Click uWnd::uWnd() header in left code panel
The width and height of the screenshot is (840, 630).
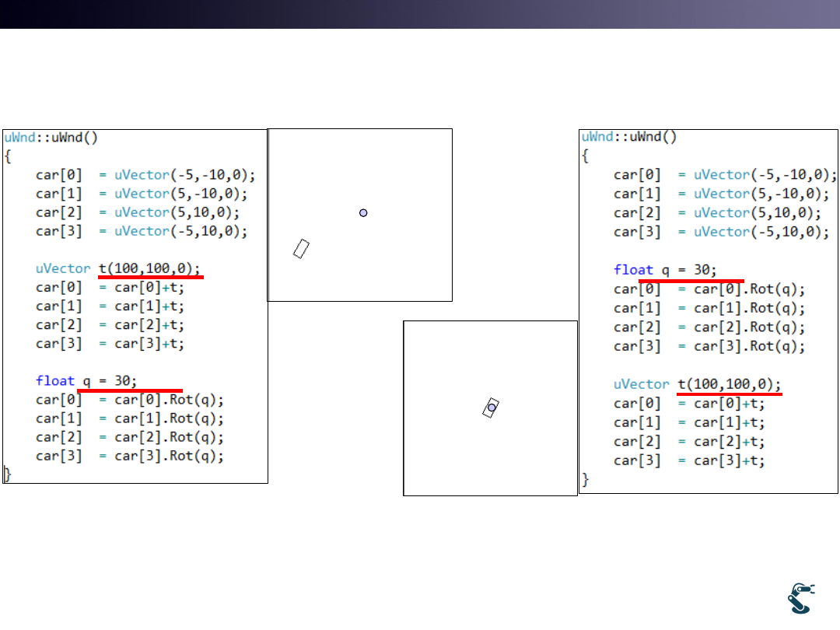(x=51, y=137)
